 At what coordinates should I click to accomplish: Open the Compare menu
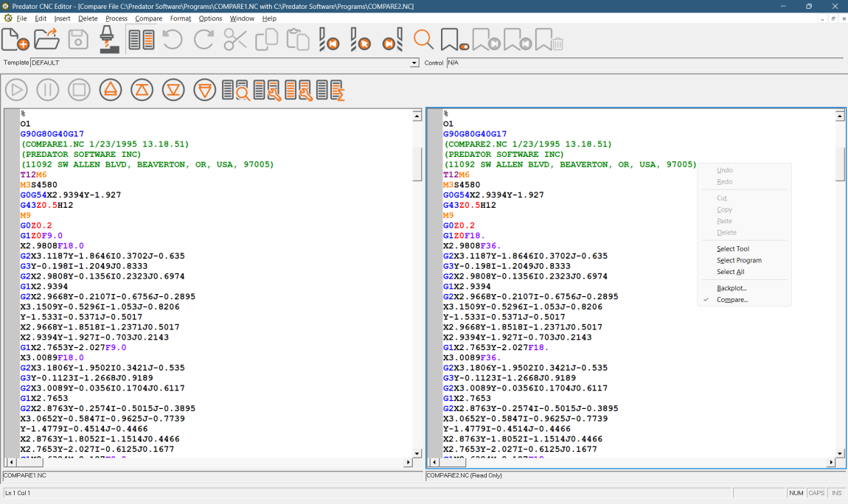tap(148, 18)
